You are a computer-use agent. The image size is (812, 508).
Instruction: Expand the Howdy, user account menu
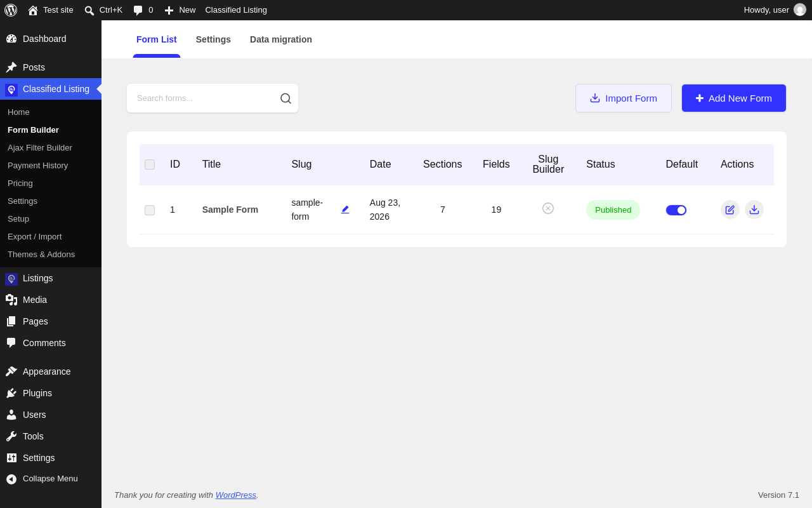click(775, 10)
